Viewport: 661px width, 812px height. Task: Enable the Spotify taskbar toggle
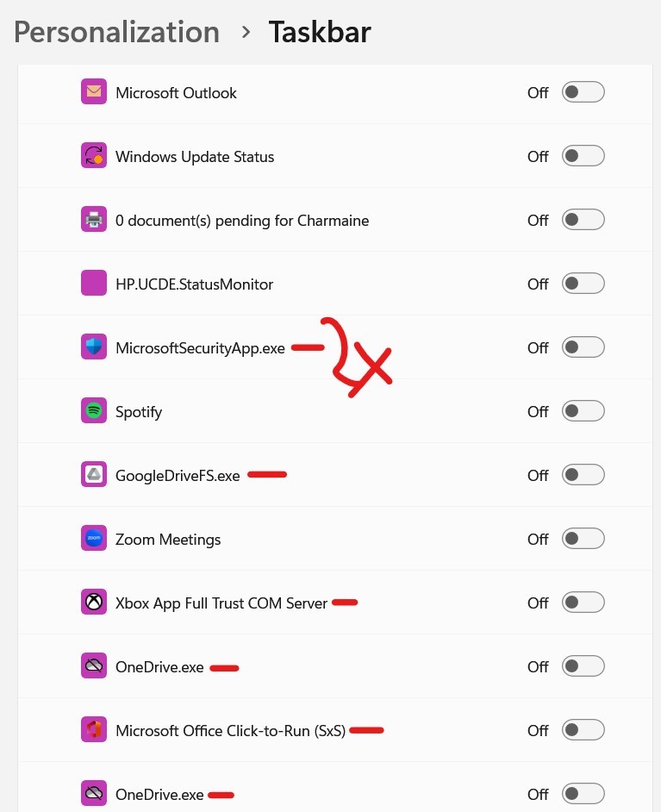[583, 410]
